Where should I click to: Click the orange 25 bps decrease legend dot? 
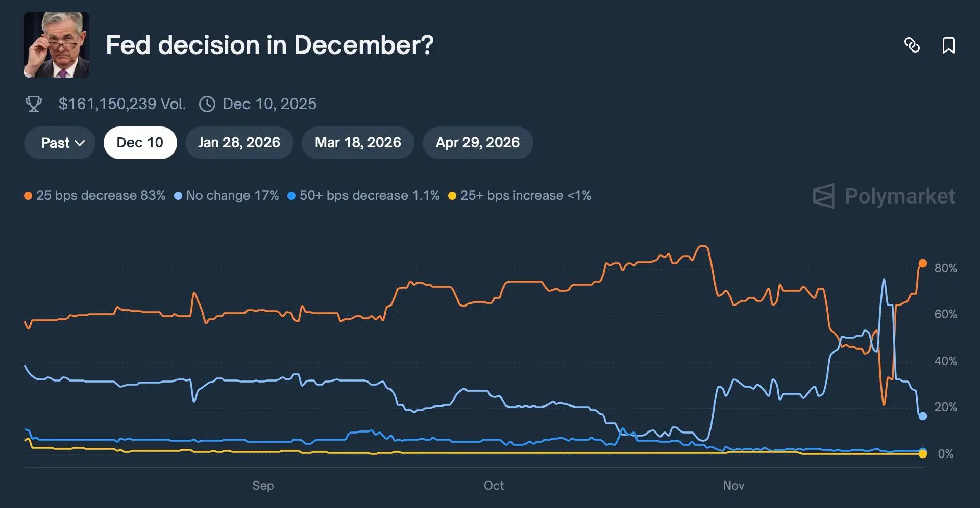[x=28, y=196]
